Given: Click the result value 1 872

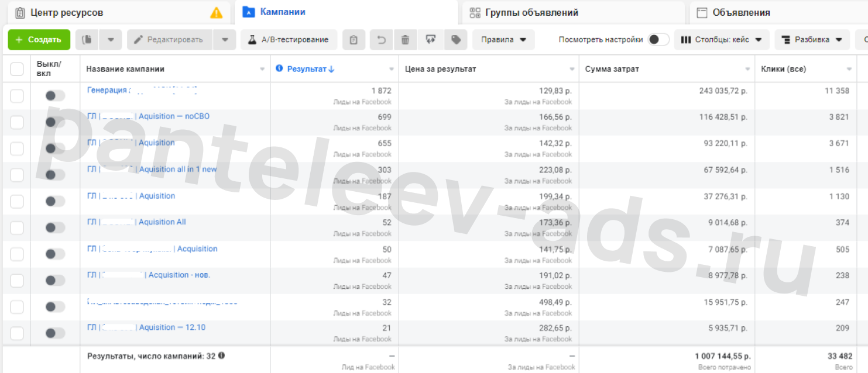Looking at the screenshot, I should pyautogui.click(x=381, y=91).
